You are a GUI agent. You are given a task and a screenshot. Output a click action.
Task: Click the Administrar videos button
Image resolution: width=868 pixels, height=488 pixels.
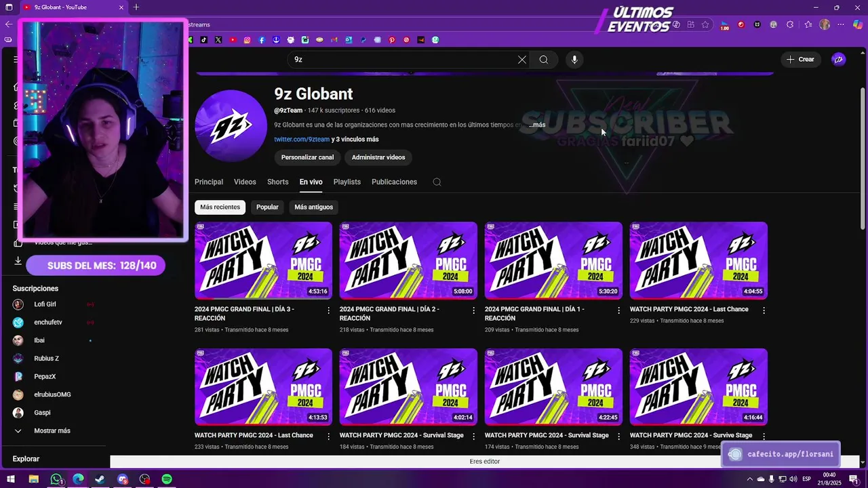point(378,157)
